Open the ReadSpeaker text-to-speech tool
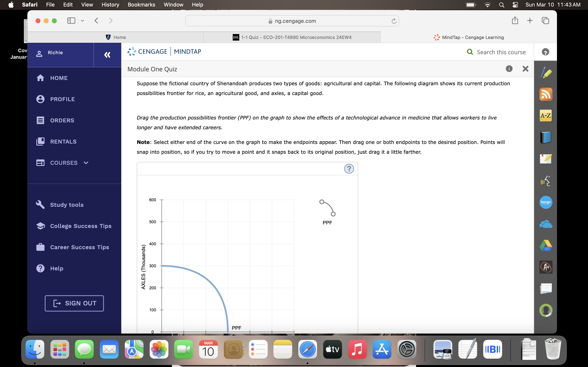This screenshot has width=588, height=367. point(546,181)
